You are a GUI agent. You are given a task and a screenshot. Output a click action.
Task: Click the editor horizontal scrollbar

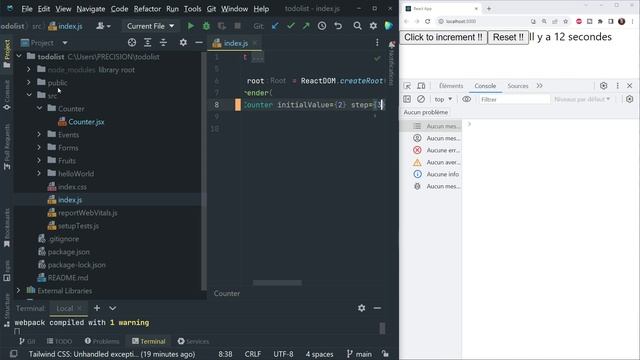[x=277, y=282]
